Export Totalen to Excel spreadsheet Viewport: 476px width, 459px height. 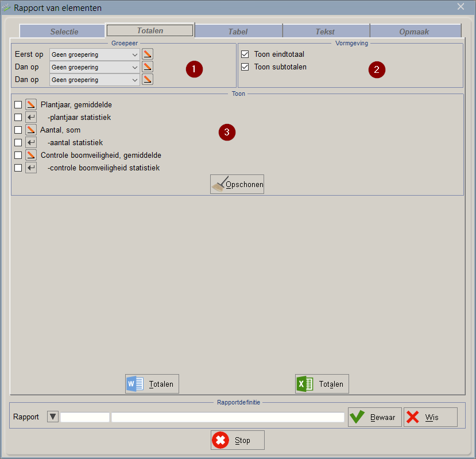(x=322, y=384)
